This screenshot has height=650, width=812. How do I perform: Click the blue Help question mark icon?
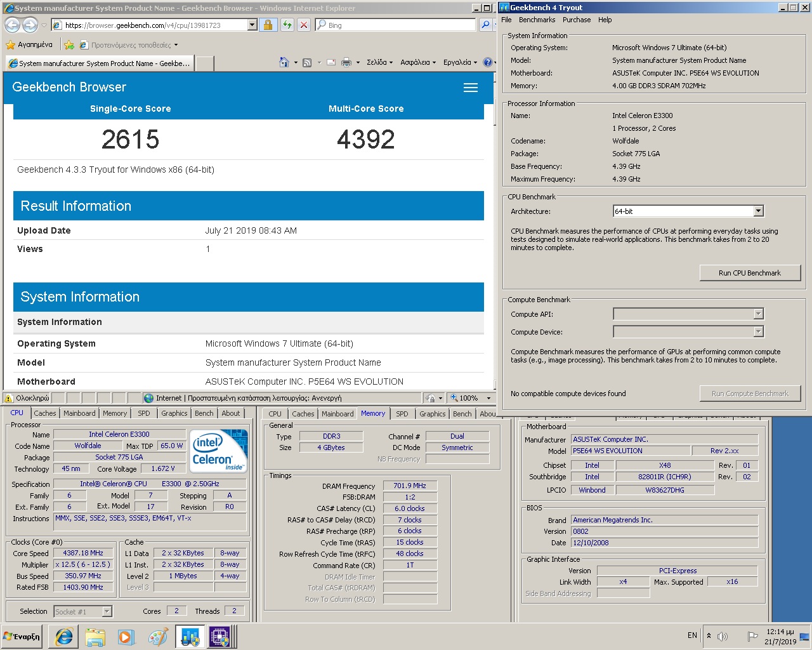tap(487, 62)
